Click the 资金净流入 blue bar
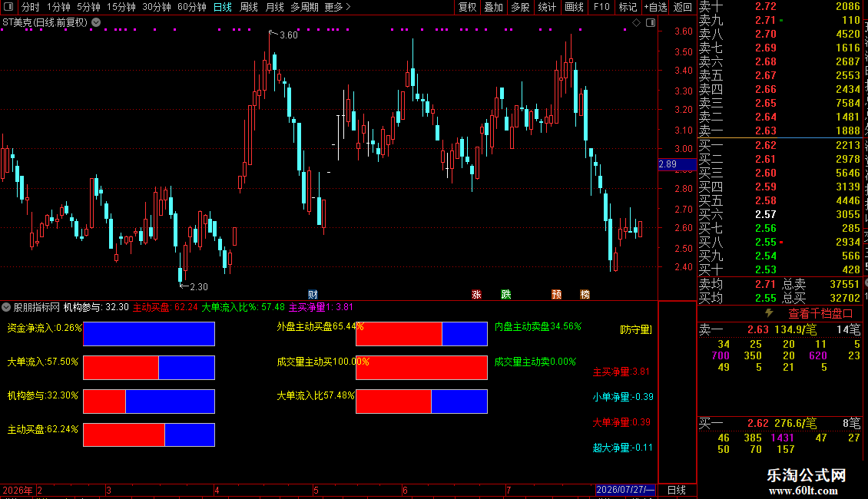868x499 pixels. point(149,334)
